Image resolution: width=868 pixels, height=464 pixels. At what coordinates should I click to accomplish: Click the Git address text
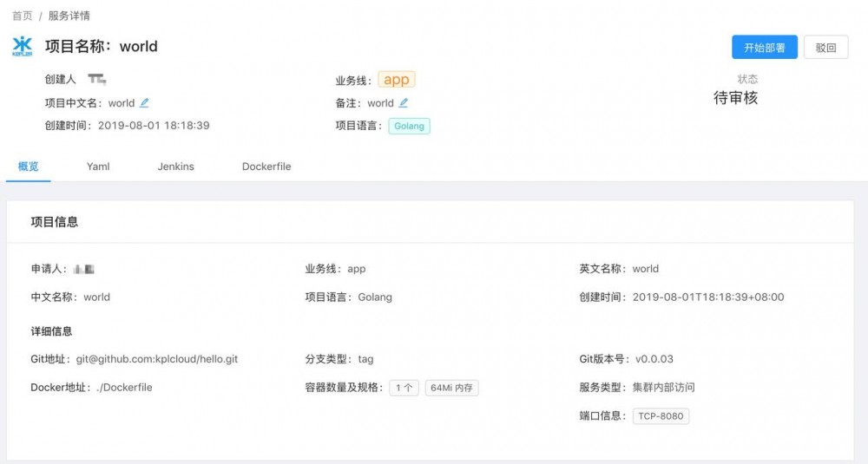point(156,359)
